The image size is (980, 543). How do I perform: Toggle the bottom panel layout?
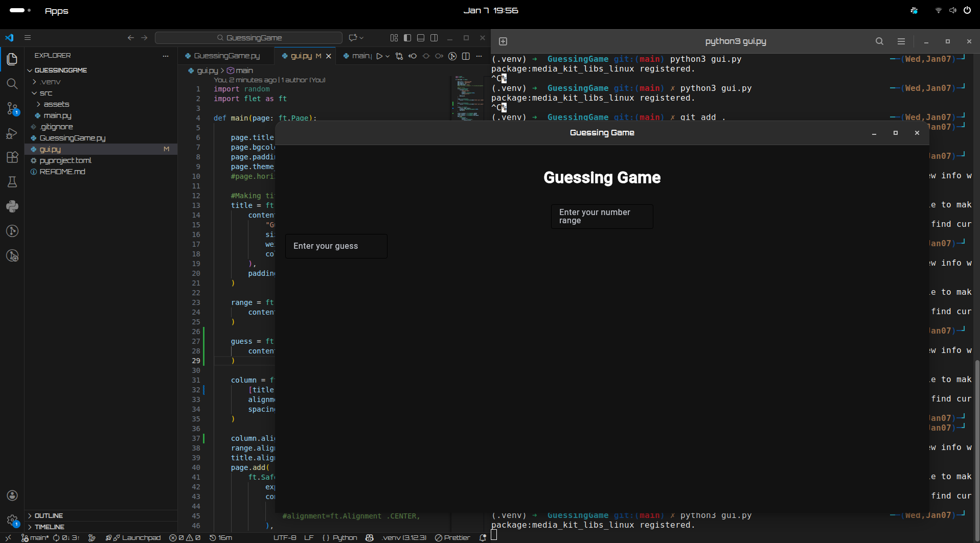click(x=421, y=38)
